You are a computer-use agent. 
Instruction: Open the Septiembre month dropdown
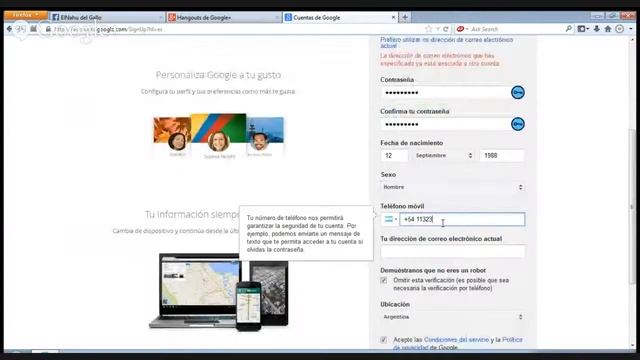coord(444,156)
